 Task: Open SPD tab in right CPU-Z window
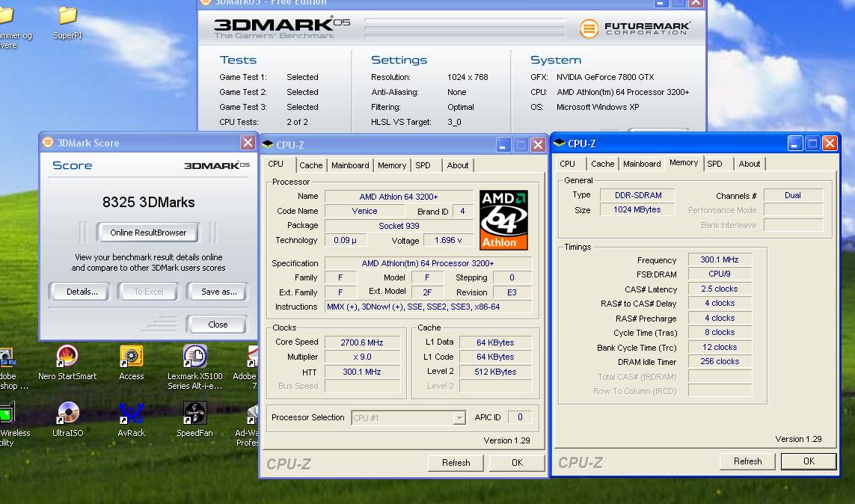pos(715,164)
